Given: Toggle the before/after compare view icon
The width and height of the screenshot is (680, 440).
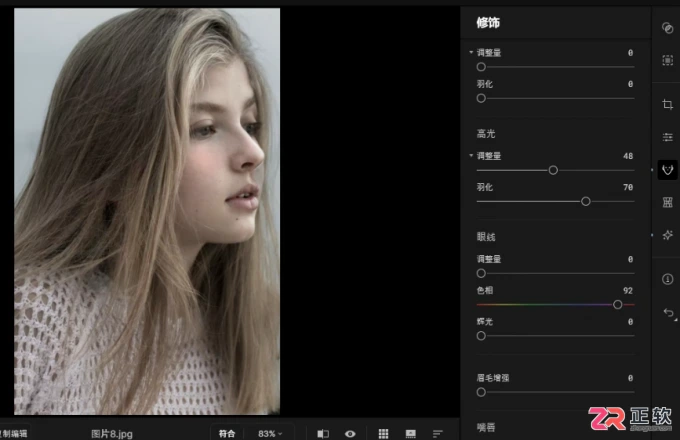Looking at the screenshot, I should pos(323,433).
